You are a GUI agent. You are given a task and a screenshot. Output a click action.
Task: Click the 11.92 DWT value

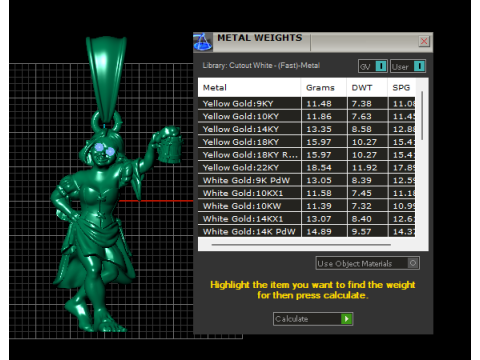click(x=365, y=168)
